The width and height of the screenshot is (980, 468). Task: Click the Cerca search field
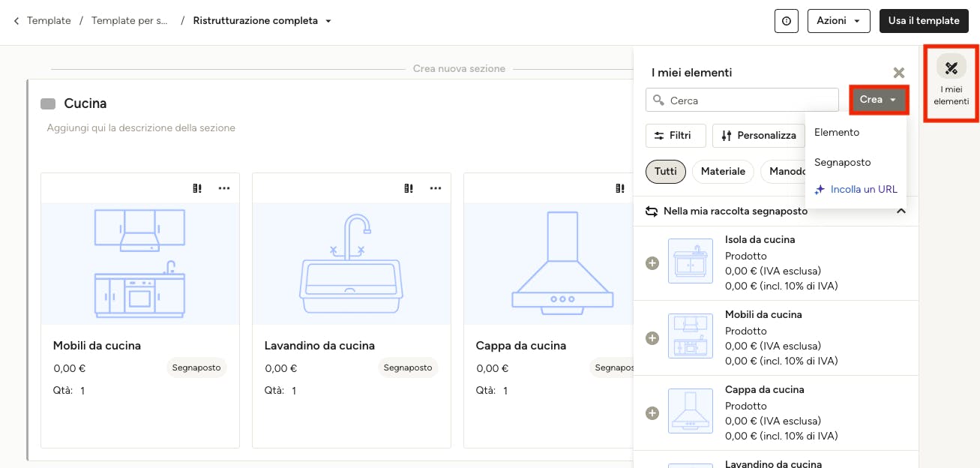[x=742, y=100]
